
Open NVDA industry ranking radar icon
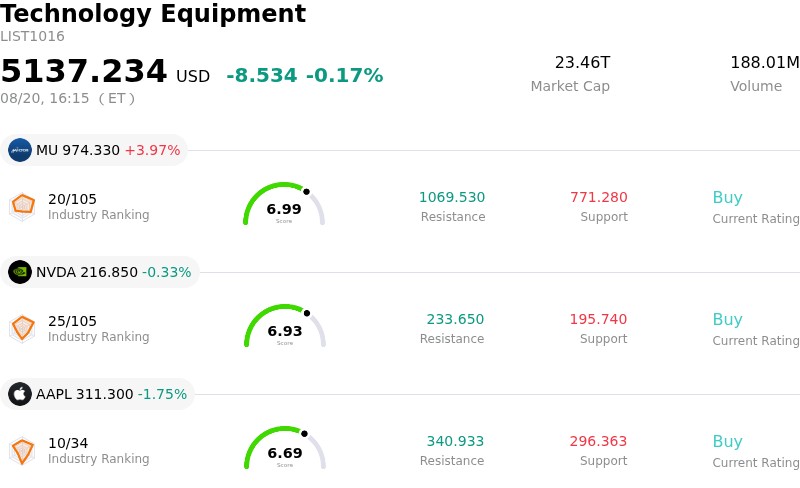(x=22, y=329)
